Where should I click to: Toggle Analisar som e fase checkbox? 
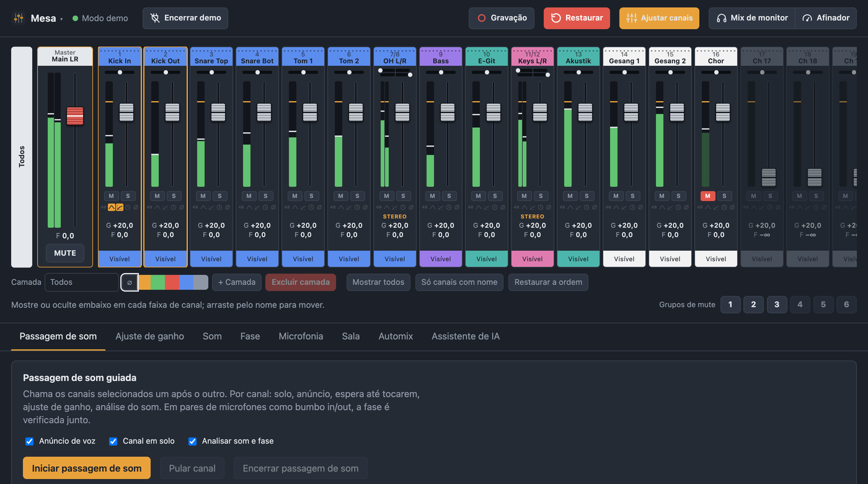point(192,441)
